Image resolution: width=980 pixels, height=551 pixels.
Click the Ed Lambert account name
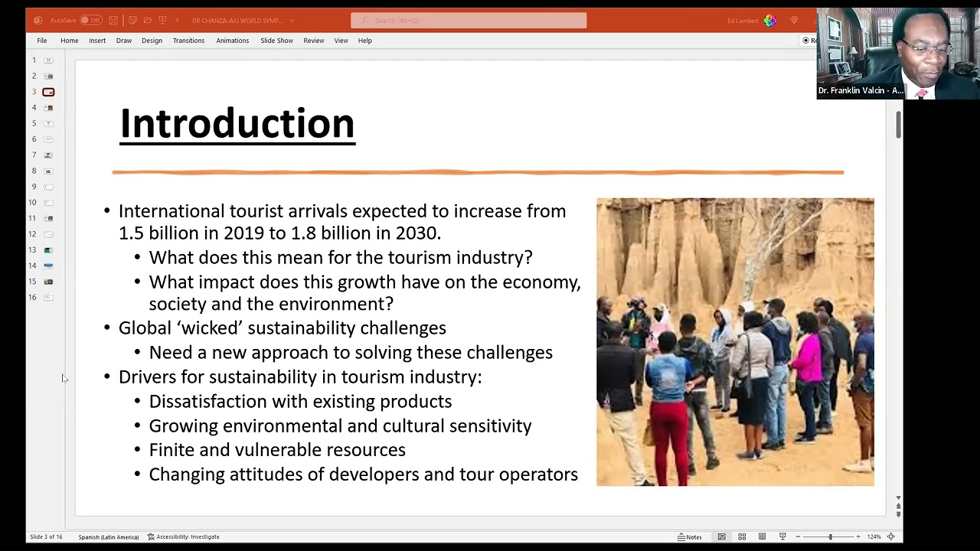click(x=743, y=21)
